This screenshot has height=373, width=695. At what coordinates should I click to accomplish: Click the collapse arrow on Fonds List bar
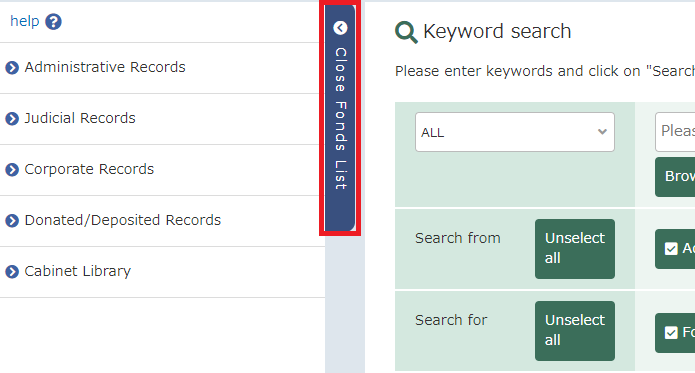click(x=340, y=28)
